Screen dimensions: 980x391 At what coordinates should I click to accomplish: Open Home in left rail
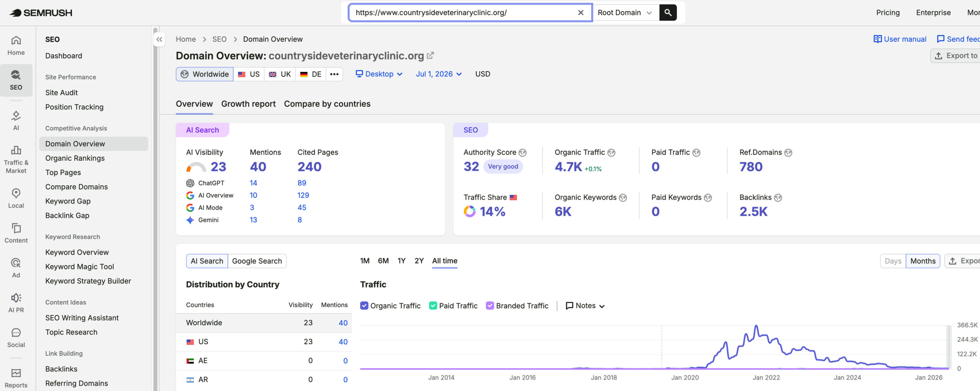click(16, 46)
